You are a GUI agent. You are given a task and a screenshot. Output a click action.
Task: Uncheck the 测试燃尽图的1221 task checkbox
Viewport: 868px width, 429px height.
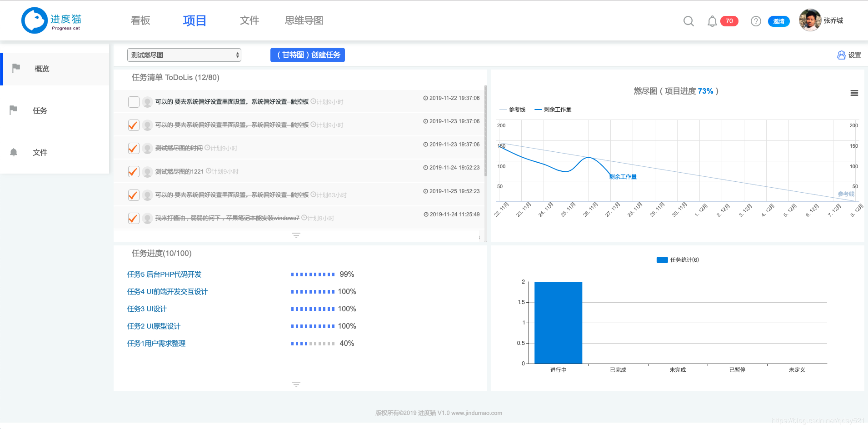[134, 171]
